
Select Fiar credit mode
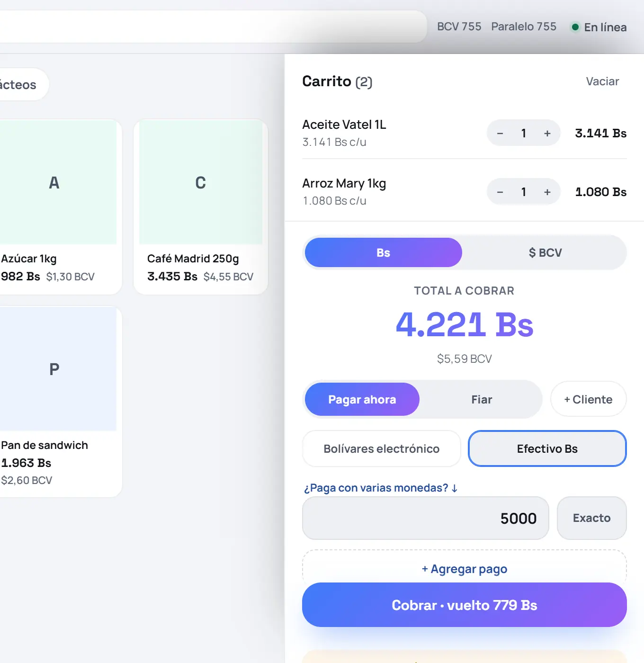point(482,399)
